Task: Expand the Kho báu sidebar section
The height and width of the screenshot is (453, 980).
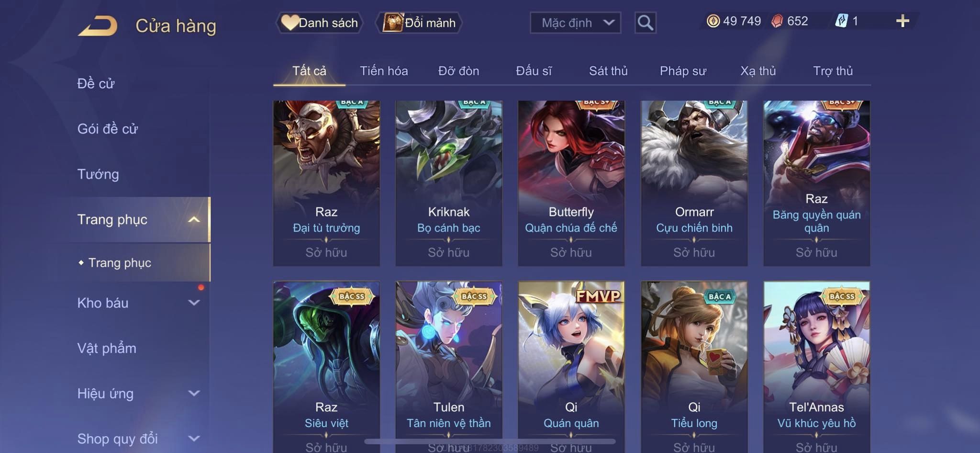Action: click(194, 303)
